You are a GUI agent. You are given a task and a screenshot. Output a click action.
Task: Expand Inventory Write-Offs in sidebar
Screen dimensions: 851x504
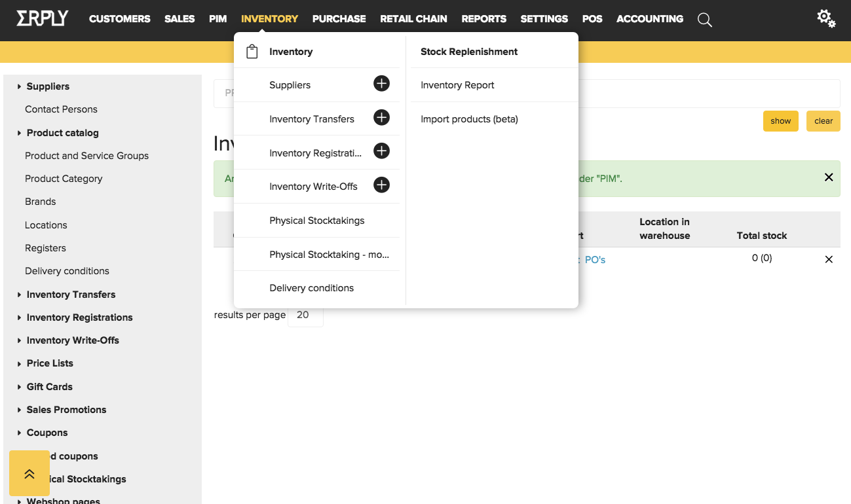pos(20,340)
